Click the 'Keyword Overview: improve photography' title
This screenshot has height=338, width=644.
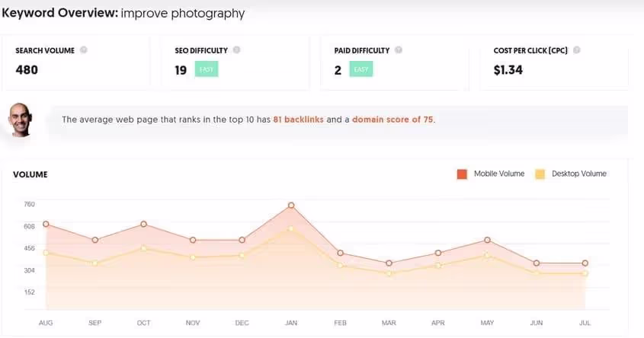123,13
